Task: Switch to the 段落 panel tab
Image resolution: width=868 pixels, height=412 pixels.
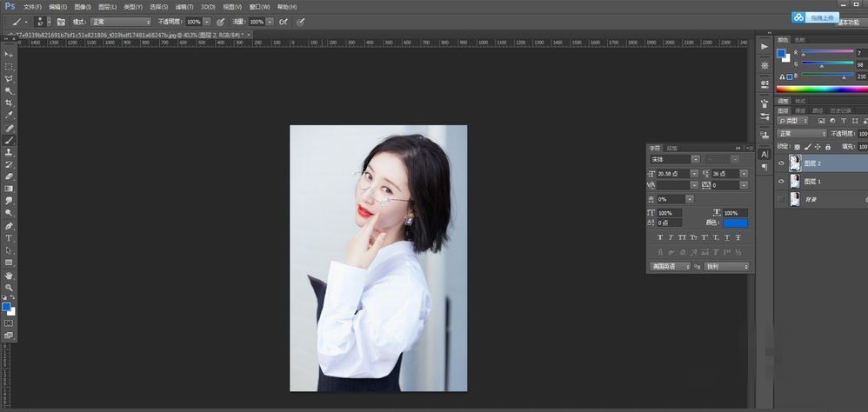Action: click(x=671, y=149)
